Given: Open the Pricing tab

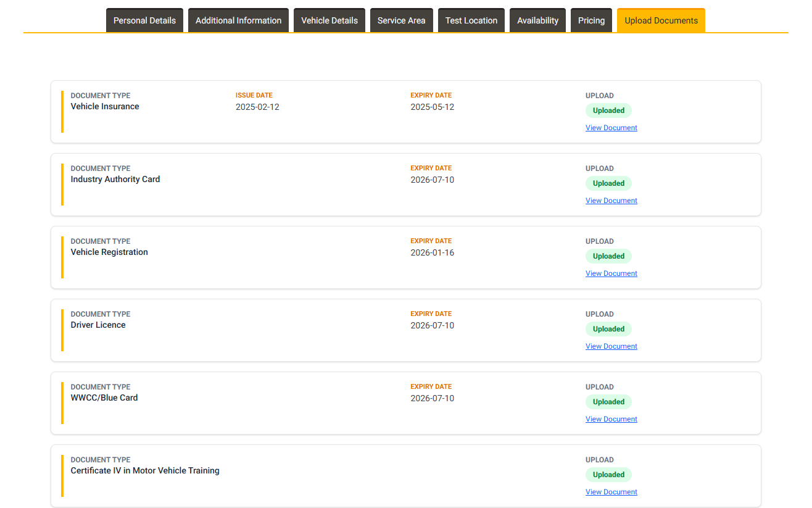Looking at the screenshot, I should (x=591, y=20).
